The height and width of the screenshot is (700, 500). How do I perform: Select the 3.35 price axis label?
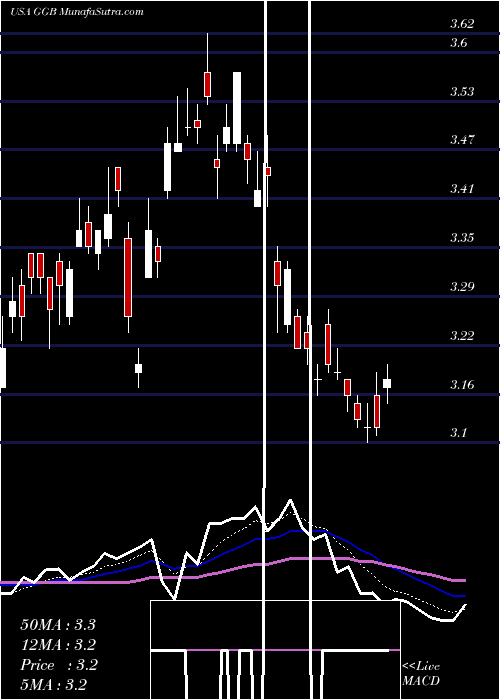(x=462, y=238)
